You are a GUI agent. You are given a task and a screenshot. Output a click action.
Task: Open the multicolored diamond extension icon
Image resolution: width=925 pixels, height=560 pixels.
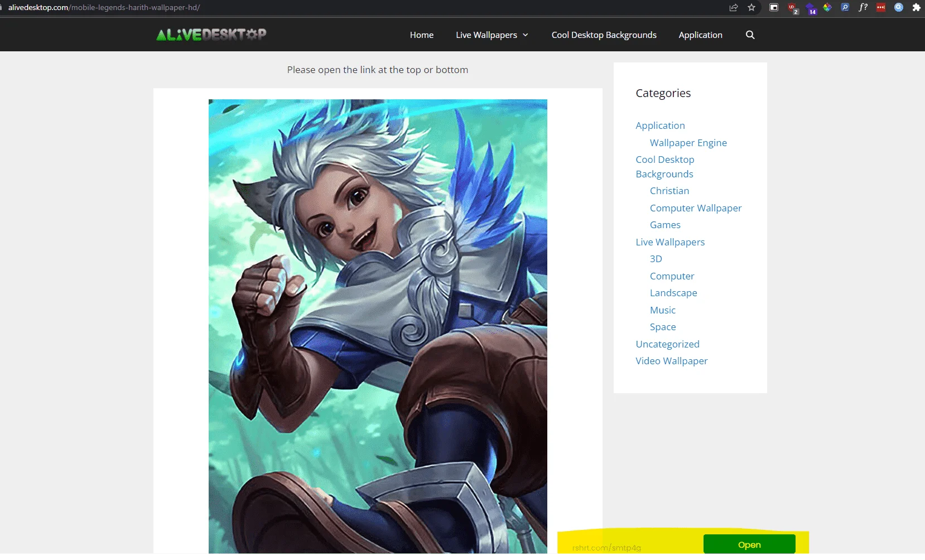click(x=827, y=8)
